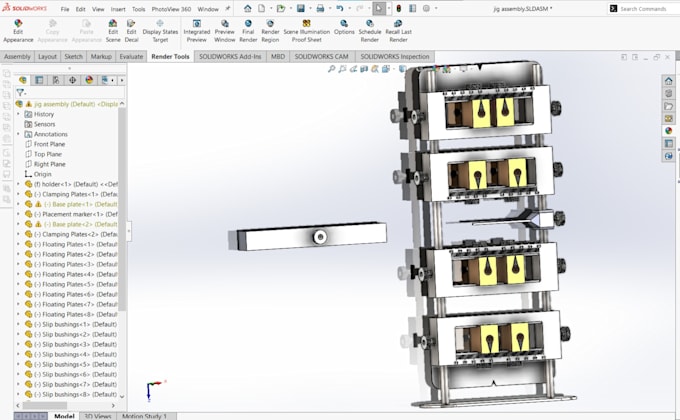Click the Save icon
The image size is (680, 420).
click(301, 8)
